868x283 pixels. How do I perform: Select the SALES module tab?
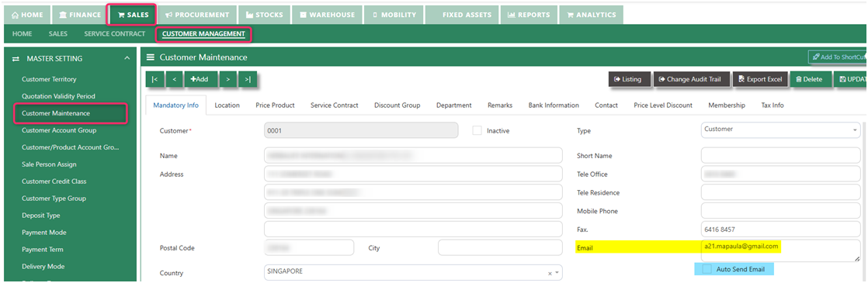(133, 15)
